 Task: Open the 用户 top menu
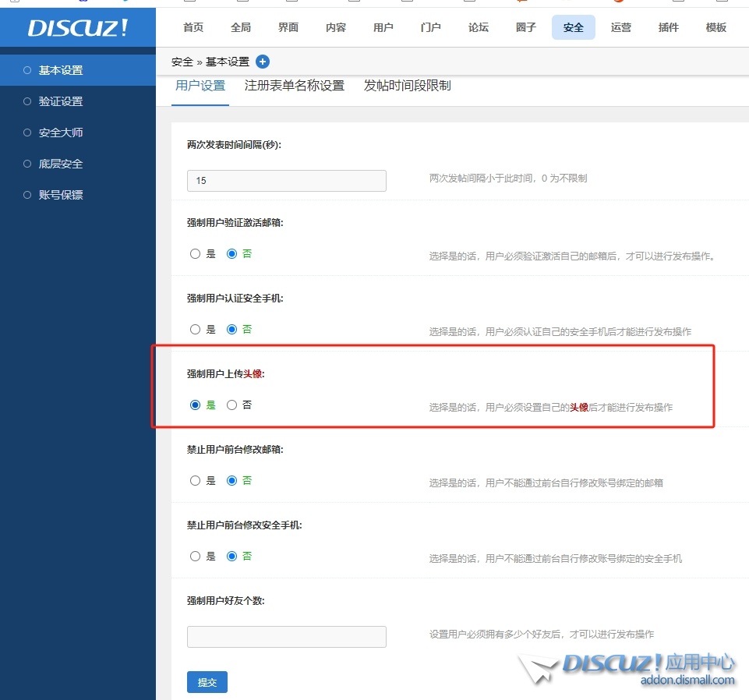pyautogui.click(x=383, y=27)
